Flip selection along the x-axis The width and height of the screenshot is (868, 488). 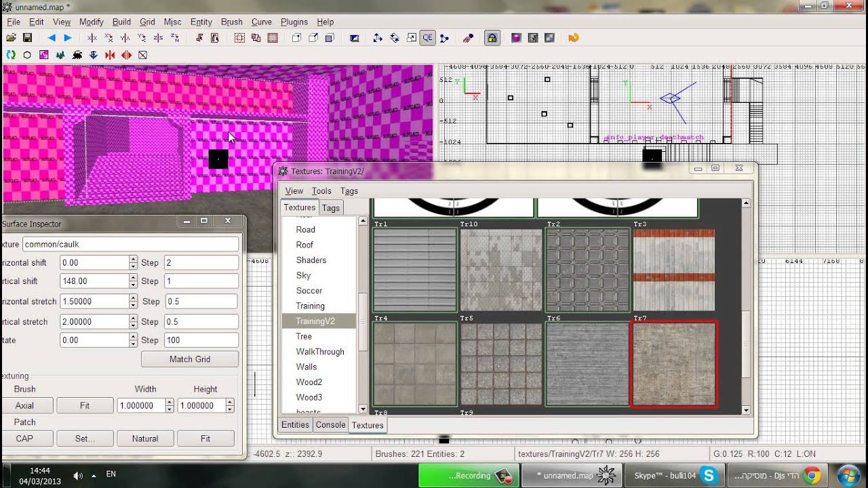[92, 38]
